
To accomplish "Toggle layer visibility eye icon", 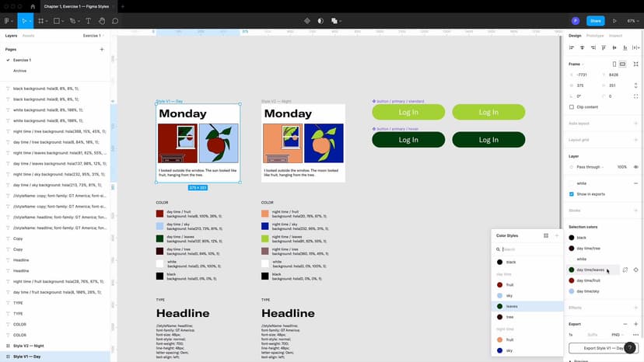I will 636,167.
